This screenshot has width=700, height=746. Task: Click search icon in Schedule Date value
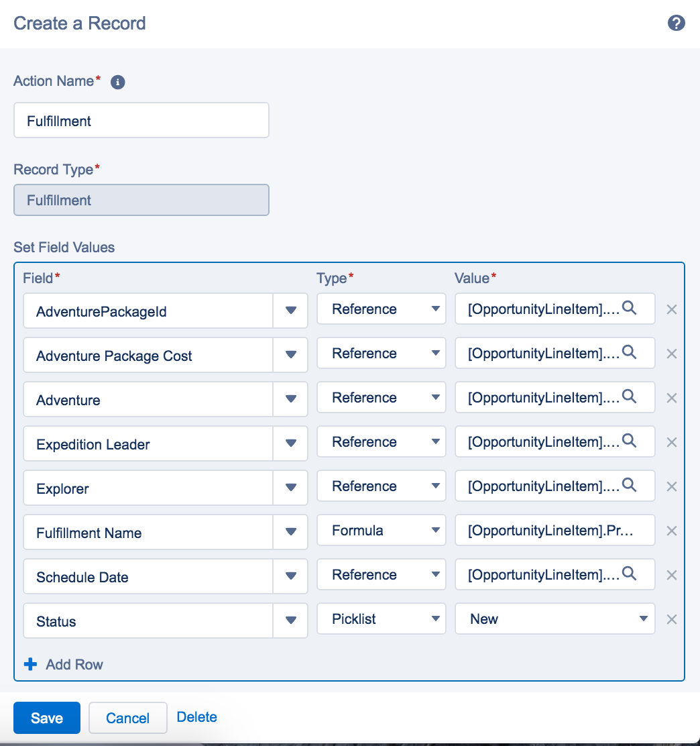tap(629, 574)
